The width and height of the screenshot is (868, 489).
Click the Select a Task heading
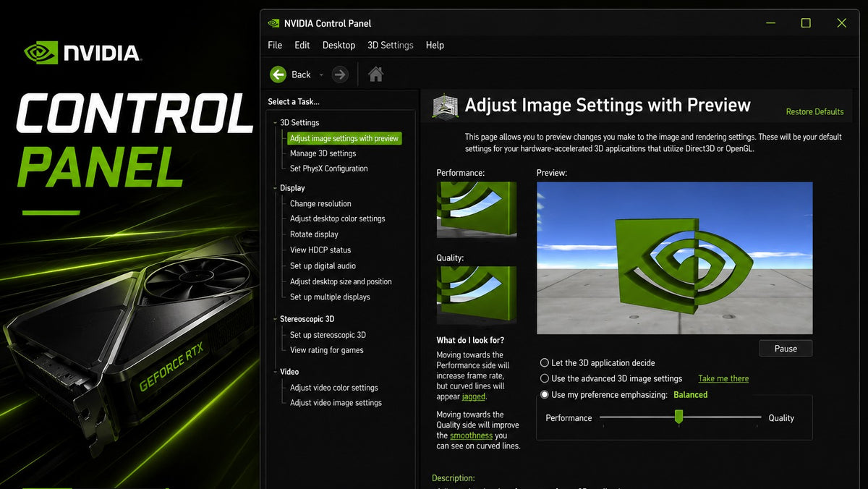(293, 102)
